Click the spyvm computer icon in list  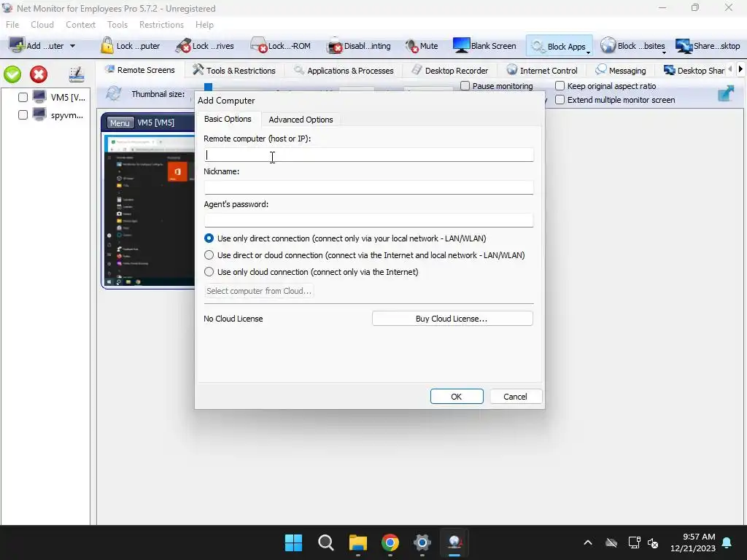39,114
